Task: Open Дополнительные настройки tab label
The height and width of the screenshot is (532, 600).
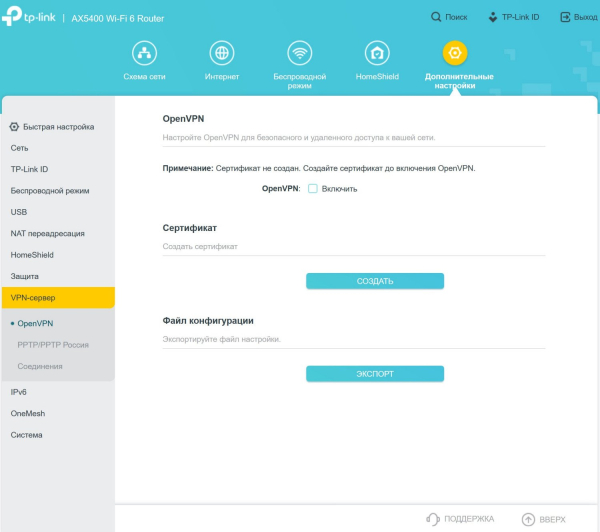Action: click(459, 81)
